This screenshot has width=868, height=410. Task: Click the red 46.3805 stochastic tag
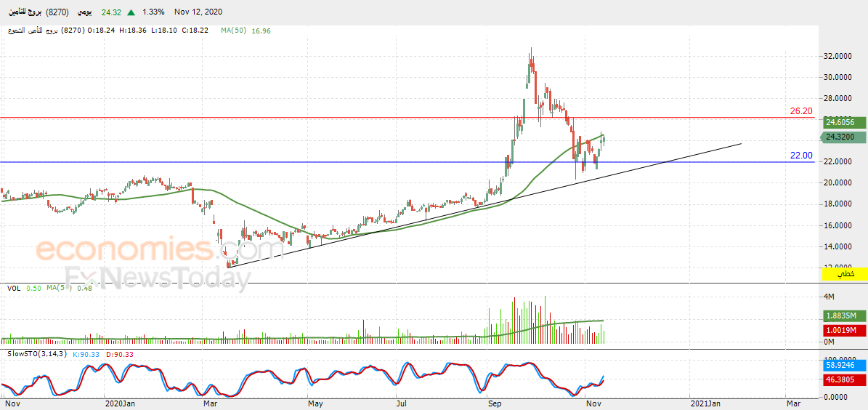click(845, 380)
